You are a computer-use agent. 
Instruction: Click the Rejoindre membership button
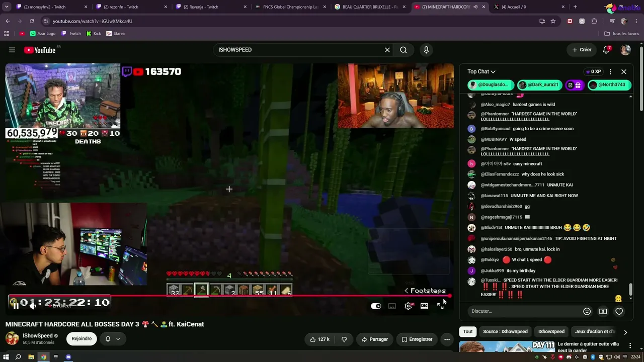click(x=82, y=339)
